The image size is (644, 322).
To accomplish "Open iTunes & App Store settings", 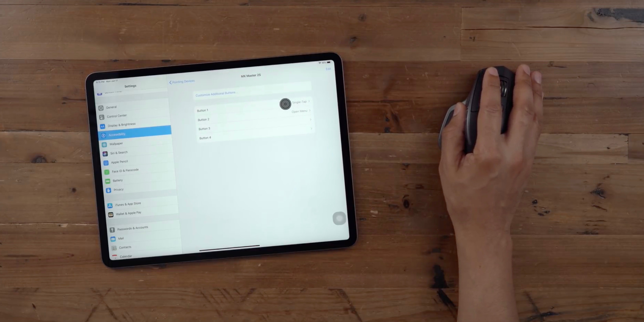I will (127, 203).
